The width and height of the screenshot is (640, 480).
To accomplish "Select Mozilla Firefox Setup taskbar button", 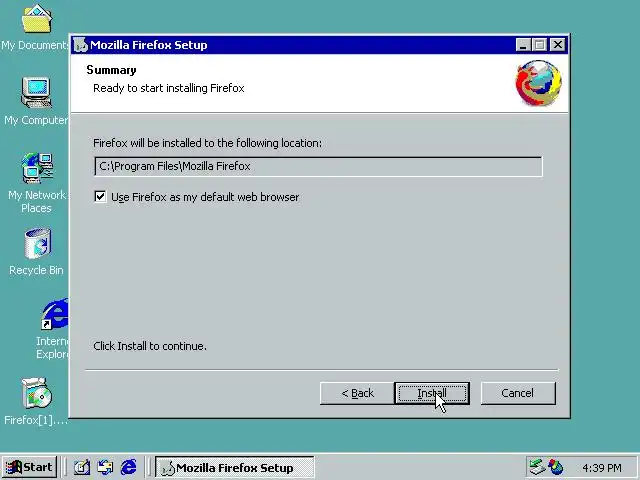I will coord(235,467).
